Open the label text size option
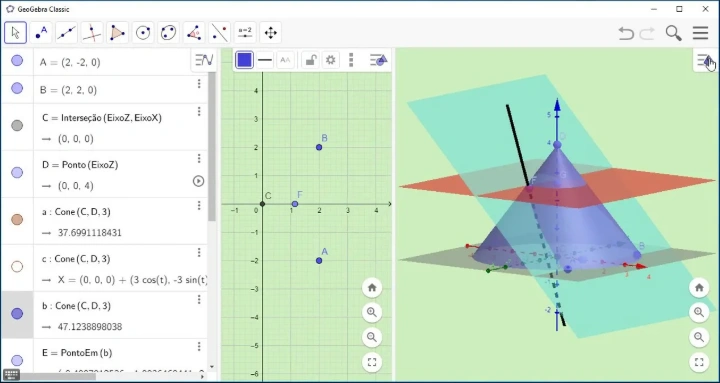This screenshot has width=720, height=383. click(x=285, y=60)
